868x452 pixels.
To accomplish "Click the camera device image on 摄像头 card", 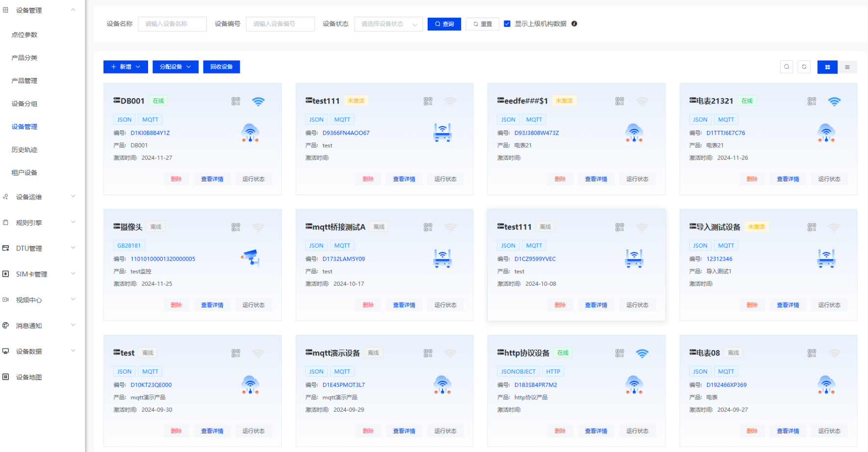I will 251,257.
